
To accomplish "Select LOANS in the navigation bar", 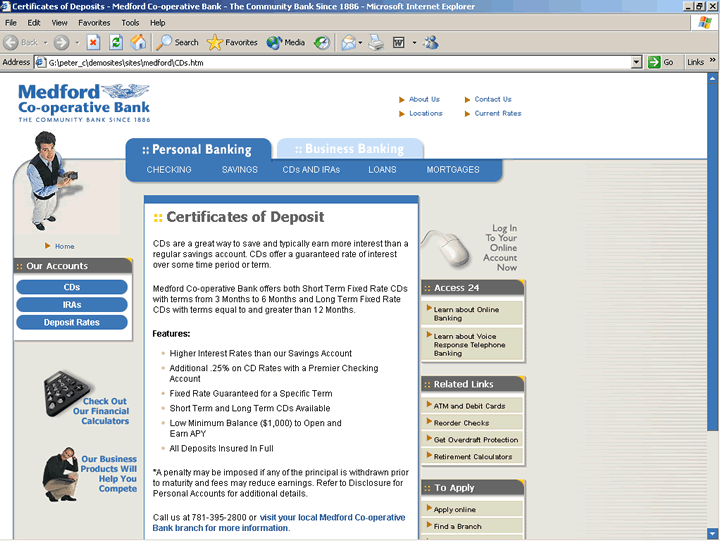I will click(x=382, y=169).
